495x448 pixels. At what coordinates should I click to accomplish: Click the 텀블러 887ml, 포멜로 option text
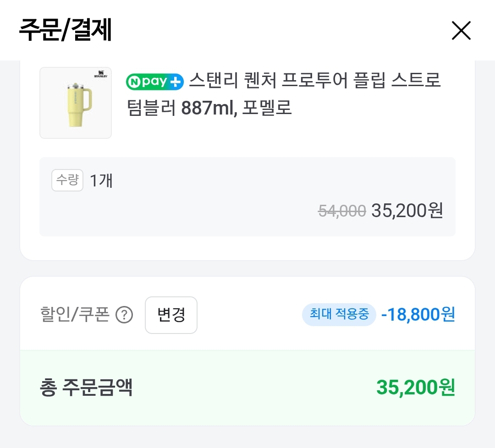tap(209, 108)
